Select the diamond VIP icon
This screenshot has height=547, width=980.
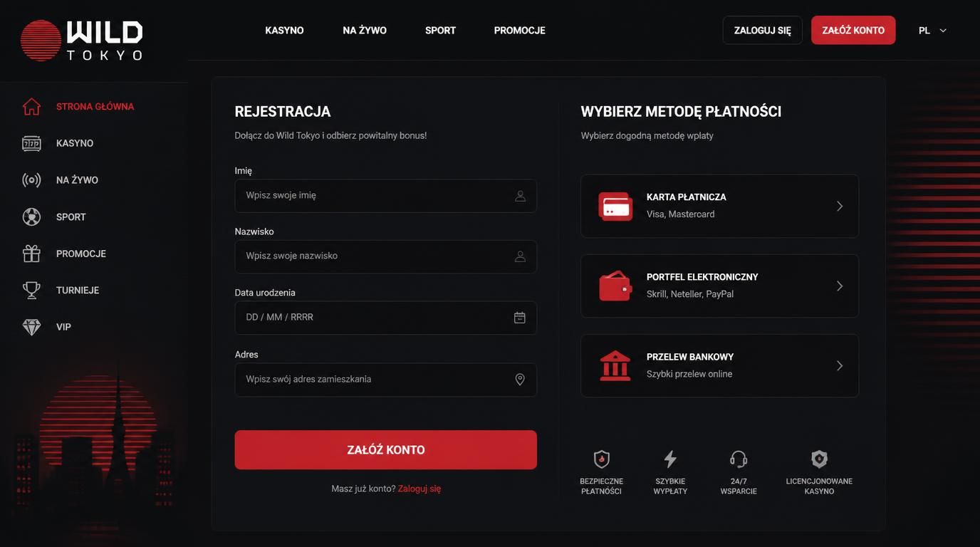click(x=31, y=327)
